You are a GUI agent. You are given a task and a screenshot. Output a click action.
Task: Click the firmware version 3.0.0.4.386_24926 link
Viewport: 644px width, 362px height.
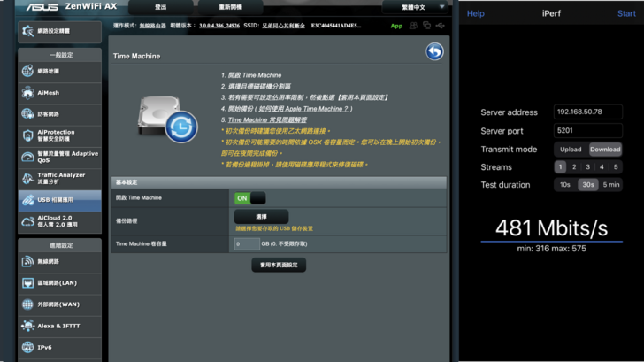[x=219, y=26]
